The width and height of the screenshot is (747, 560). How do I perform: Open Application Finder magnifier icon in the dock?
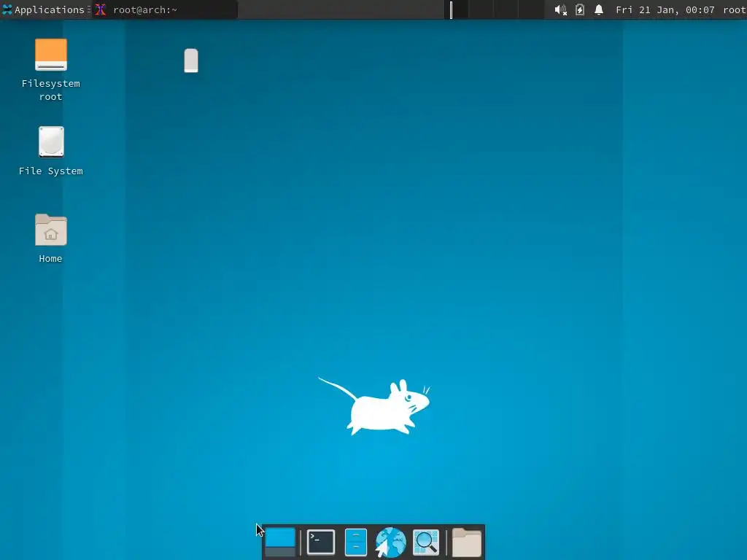[x=426, y=542]
